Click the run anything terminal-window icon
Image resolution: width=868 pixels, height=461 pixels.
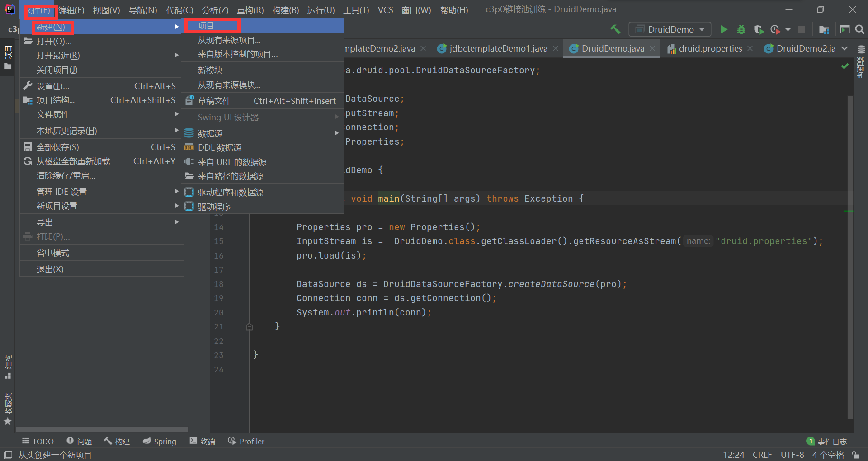[844, 29]
